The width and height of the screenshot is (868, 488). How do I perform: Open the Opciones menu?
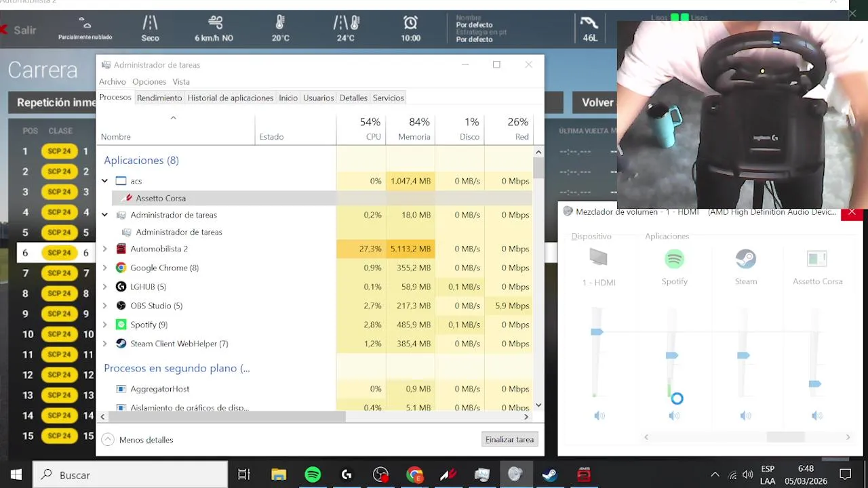point(149,81)
